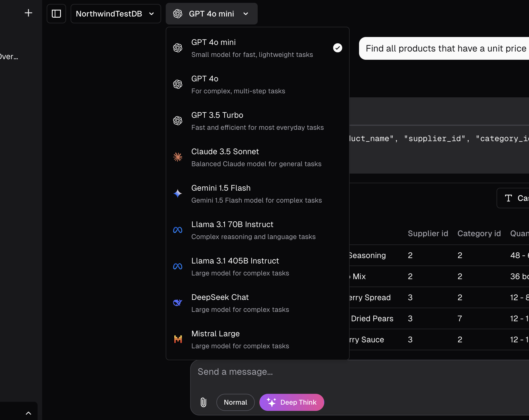Click the OpenAI icon next to GPT 4o mini entry

[x=178, y=48]
